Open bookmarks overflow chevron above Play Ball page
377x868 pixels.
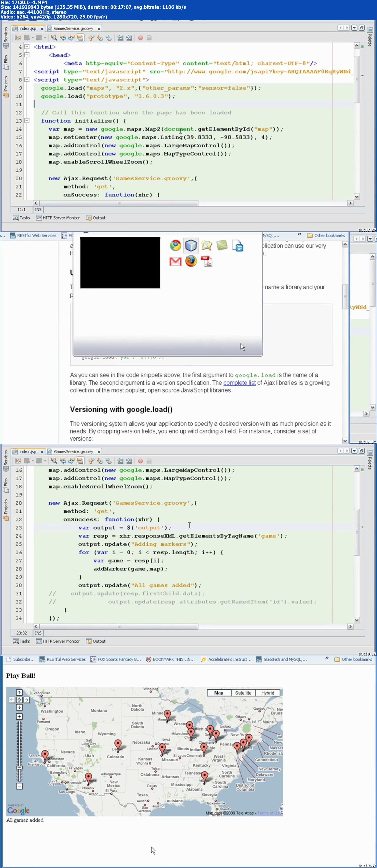click(x=327, y=658)
